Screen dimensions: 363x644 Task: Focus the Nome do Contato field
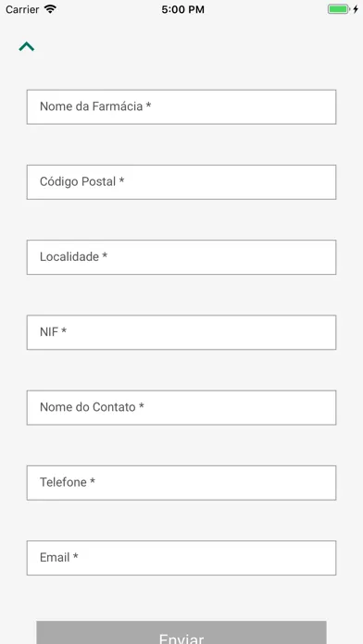181,407
